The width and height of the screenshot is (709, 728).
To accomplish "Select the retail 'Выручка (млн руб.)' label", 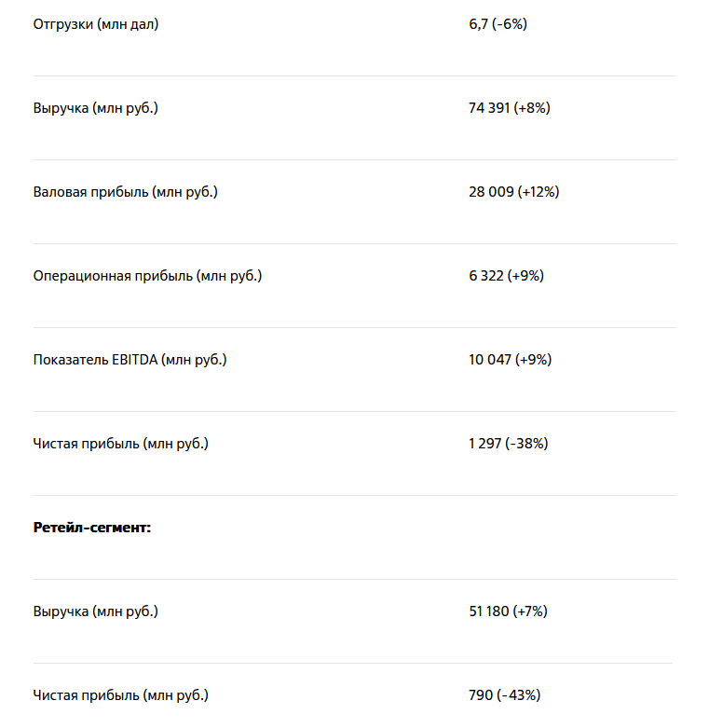I will 96,611.
